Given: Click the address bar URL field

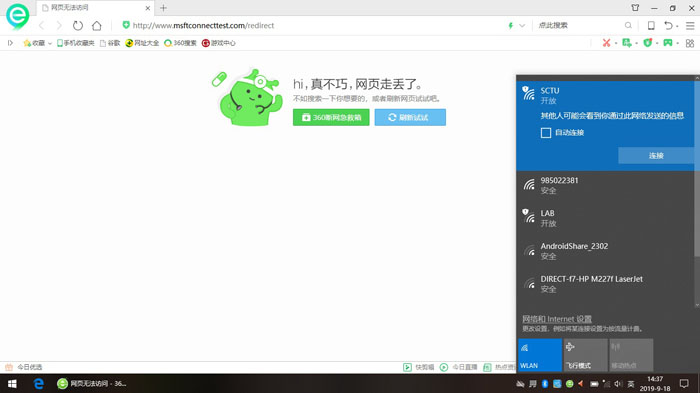Looking at the screenshot, I should point(312,25).
